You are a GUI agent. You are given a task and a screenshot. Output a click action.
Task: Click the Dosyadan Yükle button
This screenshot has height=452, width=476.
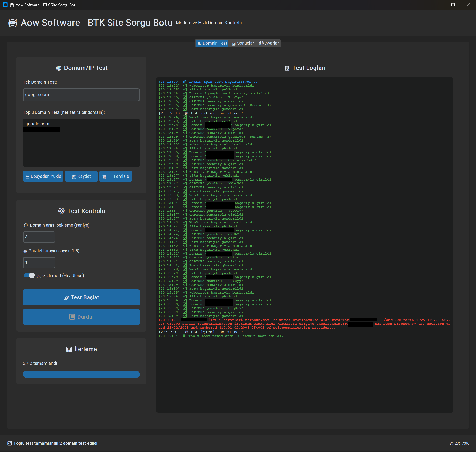tap(43, 176)
